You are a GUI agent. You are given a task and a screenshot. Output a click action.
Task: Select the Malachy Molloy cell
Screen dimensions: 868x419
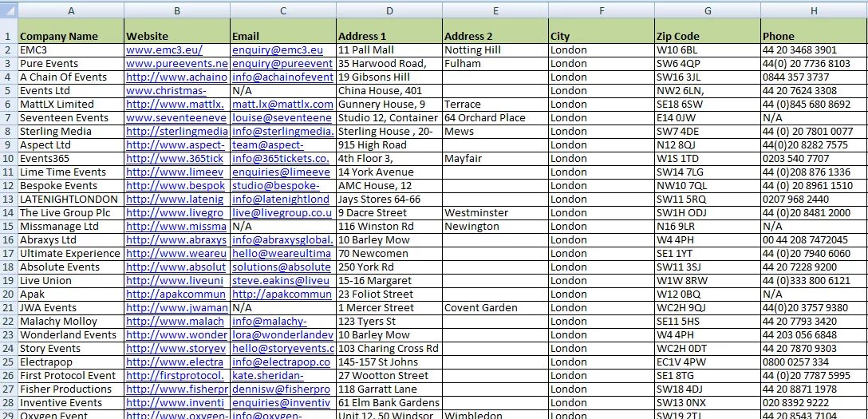click(71, 321)
